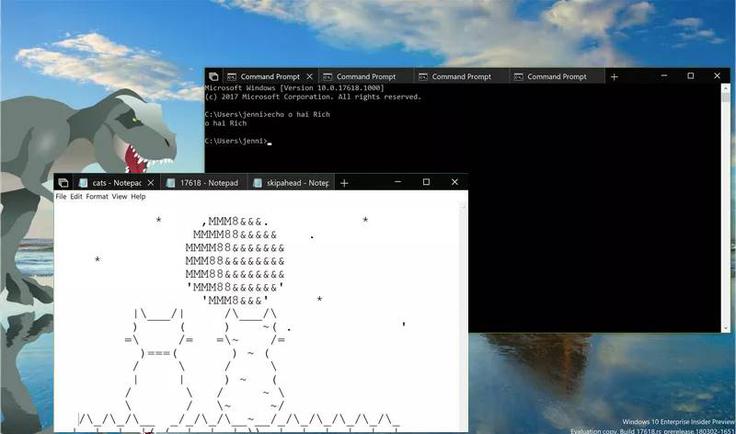Maximize the Notepad window
This screenshot has height=434, width=736.
click(426, 182)
